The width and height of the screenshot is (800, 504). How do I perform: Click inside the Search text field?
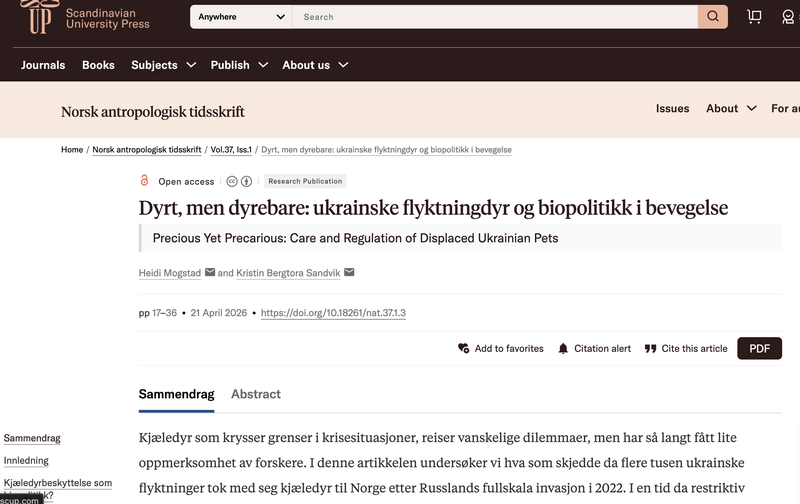tap(495, 17)
